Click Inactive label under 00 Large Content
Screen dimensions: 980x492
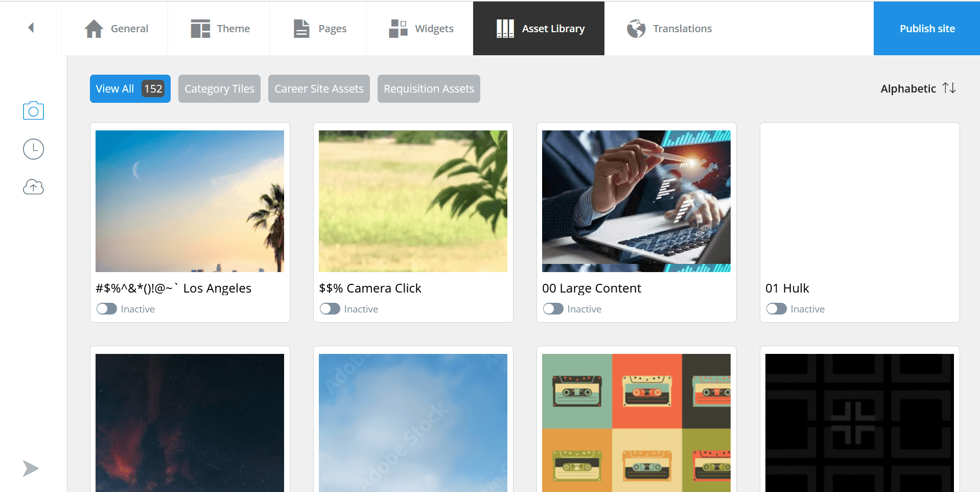584,309
